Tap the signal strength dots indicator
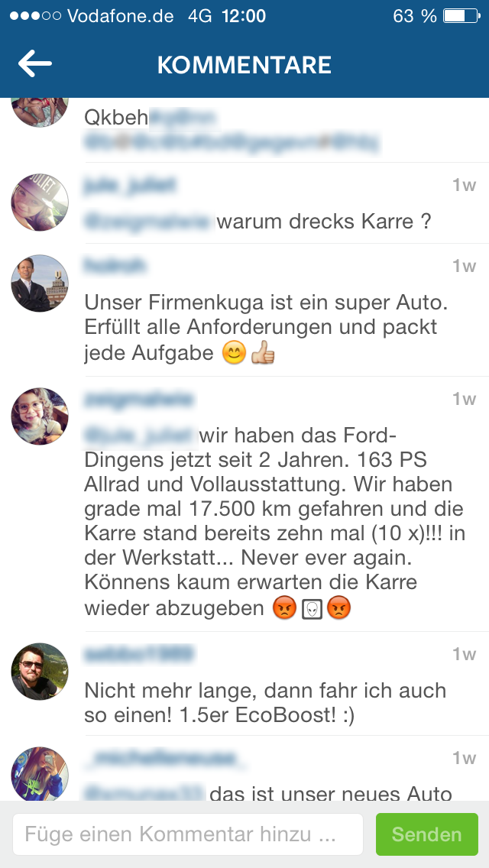The image size is (489, 868). pyautogui.click(x=35, y=15)
